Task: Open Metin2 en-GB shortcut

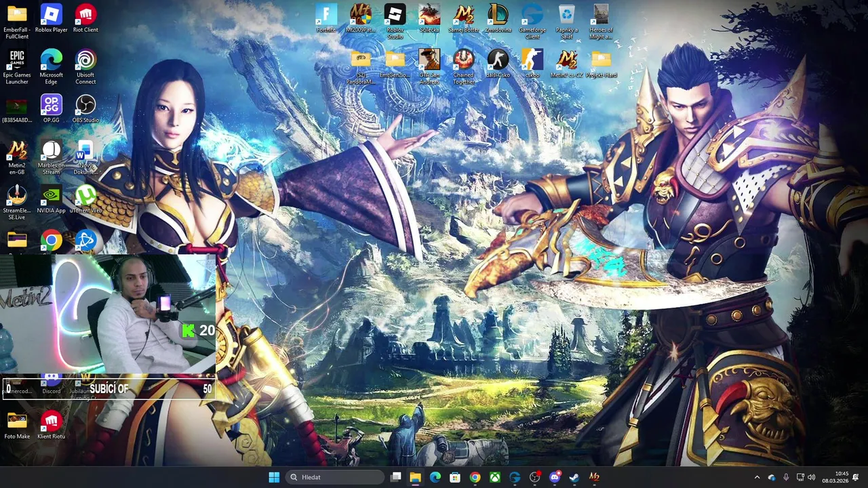Action: point(17,157)
